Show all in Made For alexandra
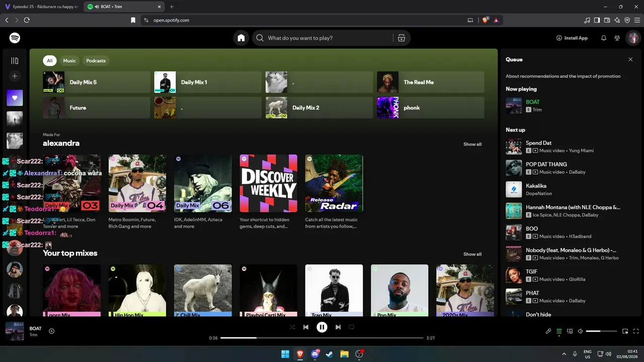This screenshot has height=362, width=644. click(x=472, y=144)
